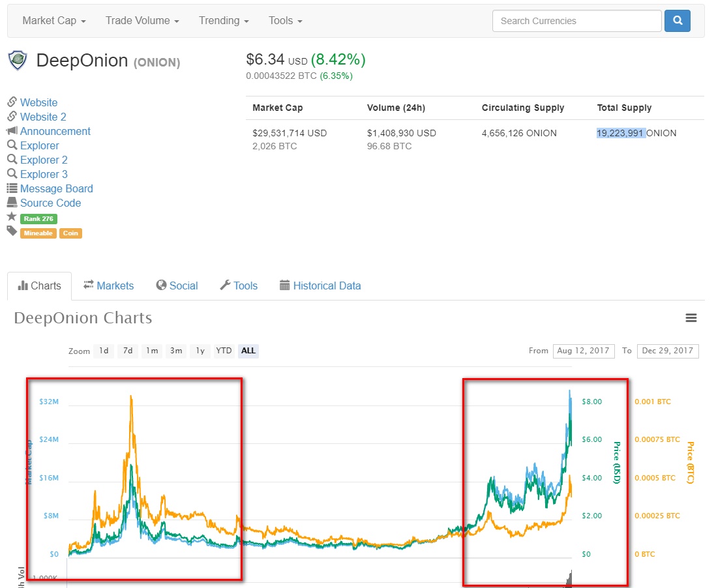Viewport: 716px width, 588px height.
Task: Set chart zoom to 1y
Action: (x=200, y=351)
